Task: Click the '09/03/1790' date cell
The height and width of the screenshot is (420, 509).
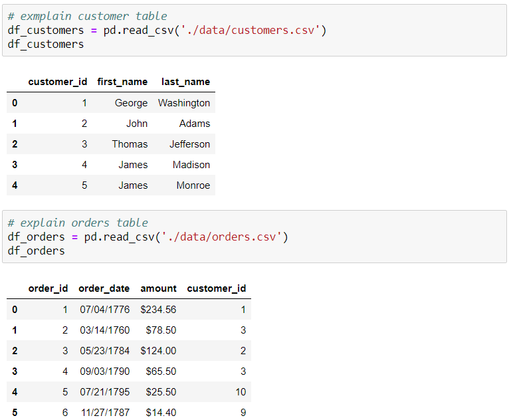Action: click(x=105, y=371)
